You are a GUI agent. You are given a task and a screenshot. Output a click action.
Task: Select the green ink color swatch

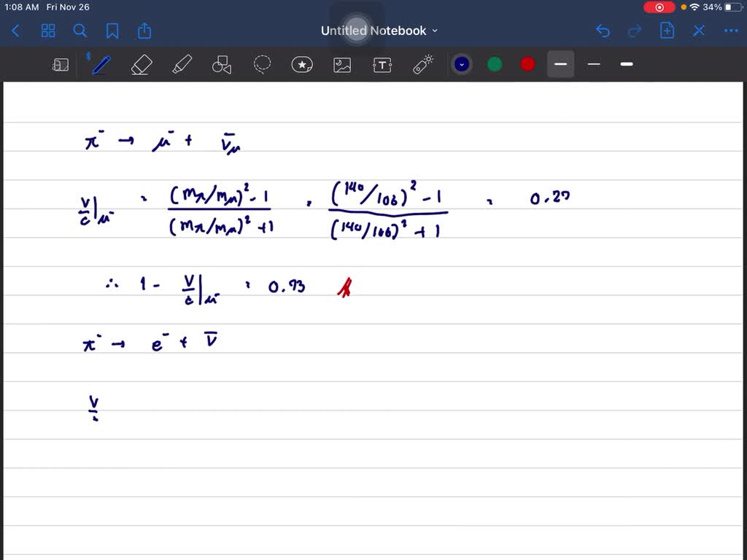pyautogui.click(x=495, y=64)
